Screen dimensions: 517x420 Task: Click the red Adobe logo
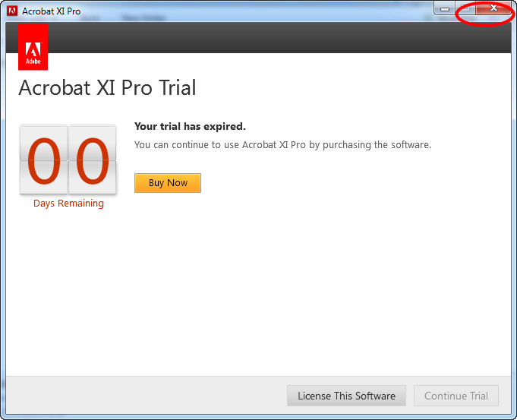click(33, 46)
